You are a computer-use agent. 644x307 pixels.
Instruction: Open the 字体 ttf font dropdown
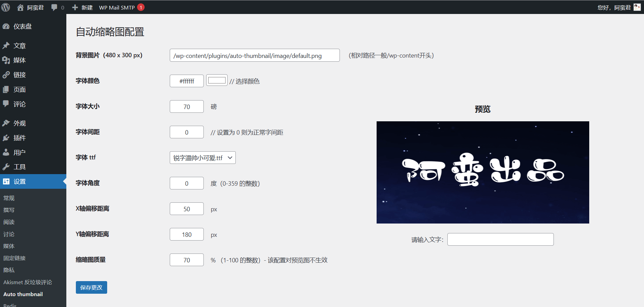pyautogui.click(x=202, y=157)
